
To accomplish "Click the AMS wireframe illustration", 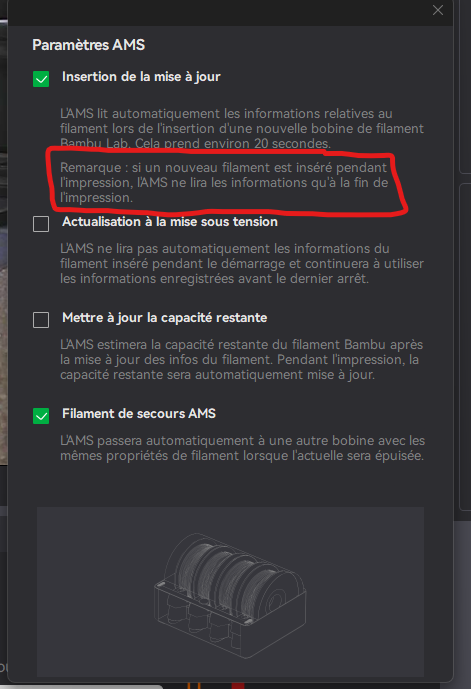I will coord(230,592).
